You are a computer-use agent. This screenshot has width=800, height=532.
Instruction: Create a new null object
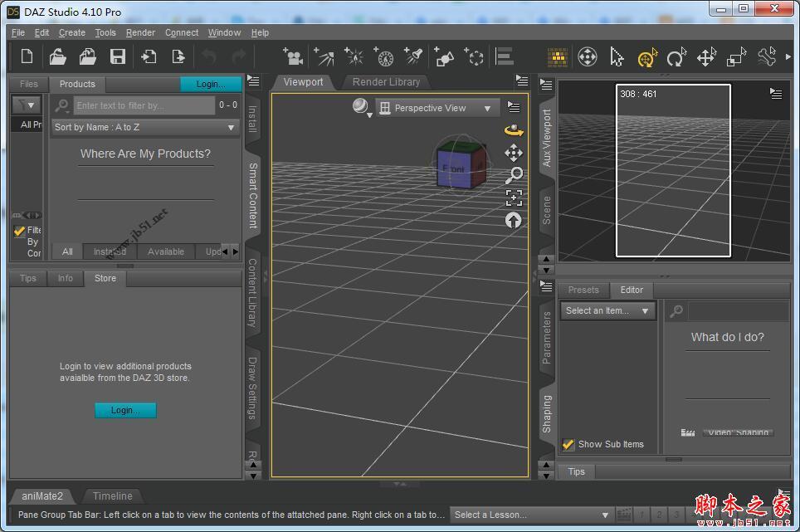point(474,56)
